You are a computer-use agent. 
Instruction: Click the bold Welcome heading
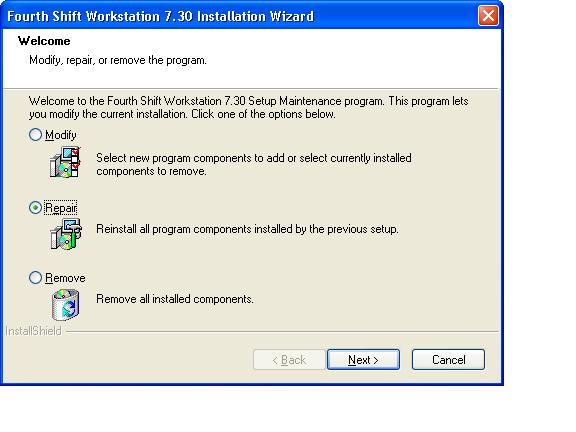[44, 41]
